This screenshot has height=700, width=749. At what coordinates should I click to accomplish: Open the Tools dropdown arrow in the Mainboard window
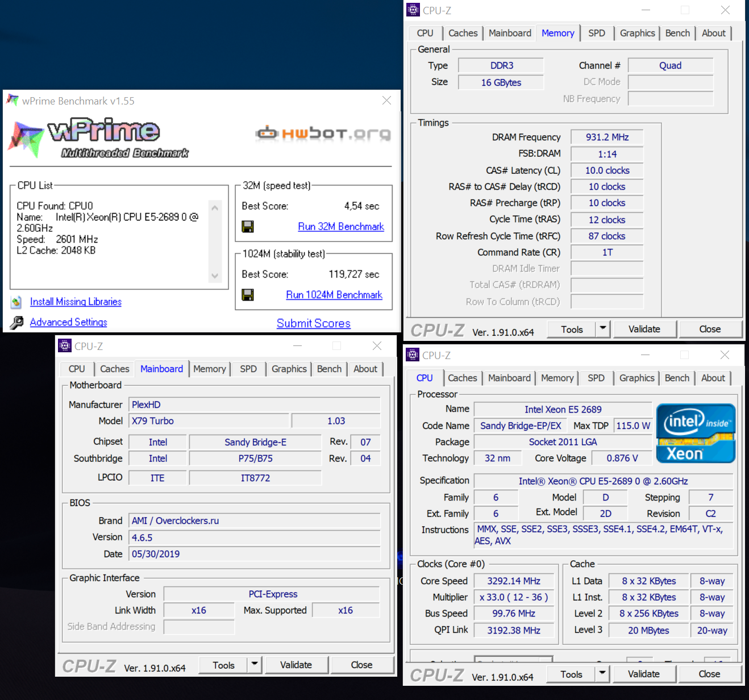pos(255,665)
